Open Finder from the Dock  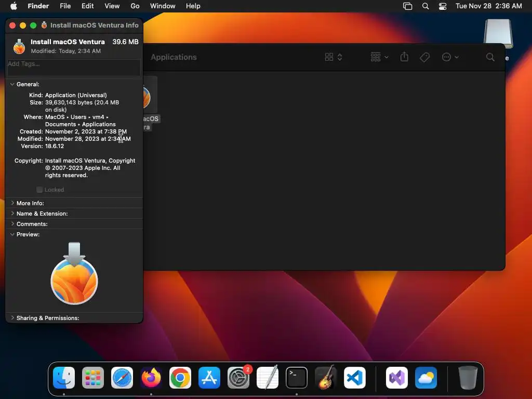(x=64, y=378)
